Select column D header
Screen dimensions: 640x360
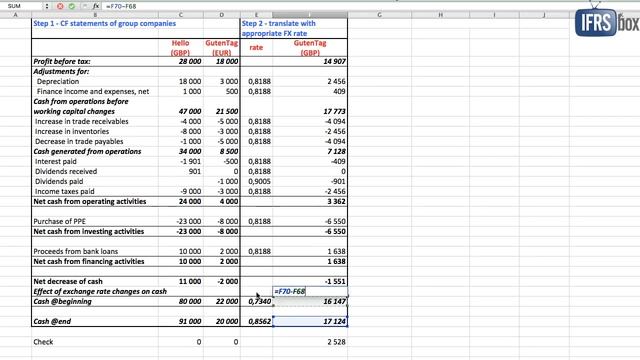[x=222, y=15]
